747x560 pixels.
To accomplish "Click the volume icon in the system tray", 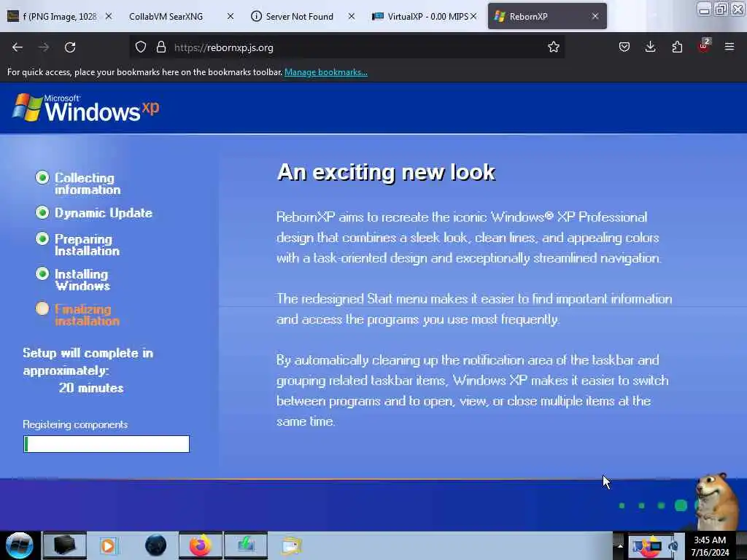I will [x=673, y=545].
